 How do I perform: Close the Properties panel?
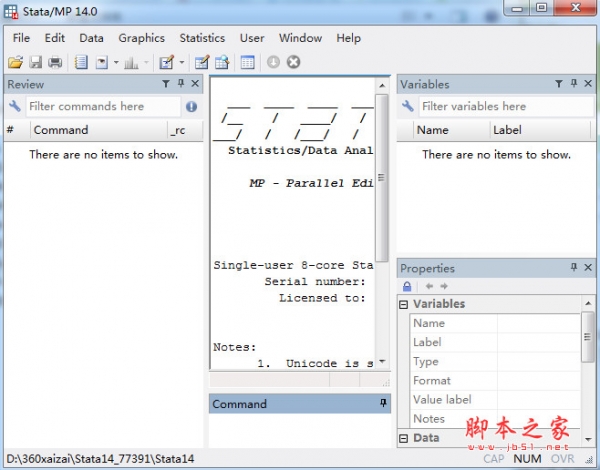coord(588,267)
